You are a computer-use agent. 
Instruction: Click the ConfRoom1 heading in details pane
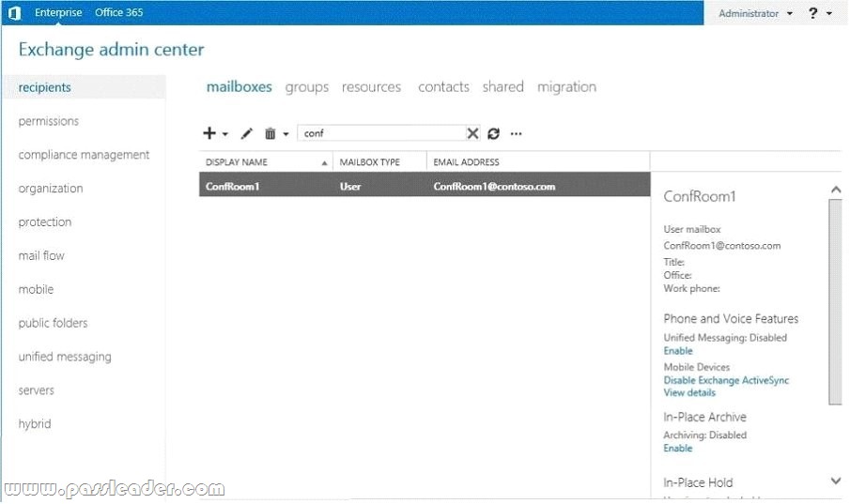coord(700,196)
